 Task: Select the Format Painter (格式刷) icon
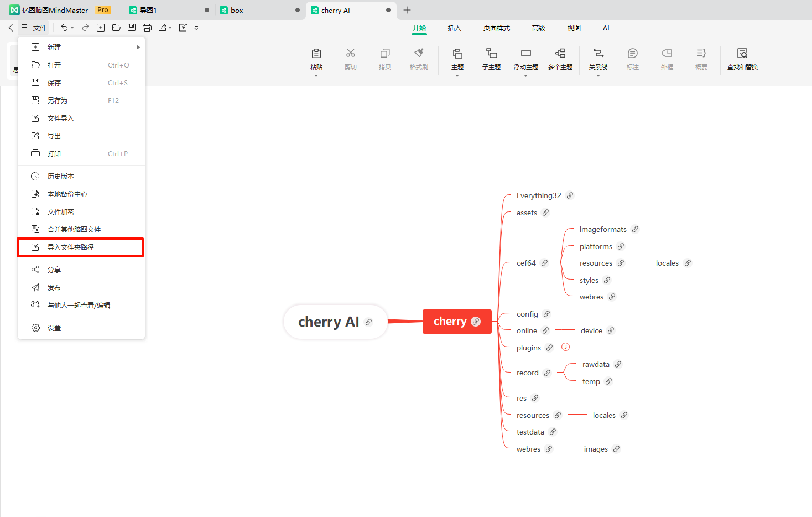(x=419, y=53)
